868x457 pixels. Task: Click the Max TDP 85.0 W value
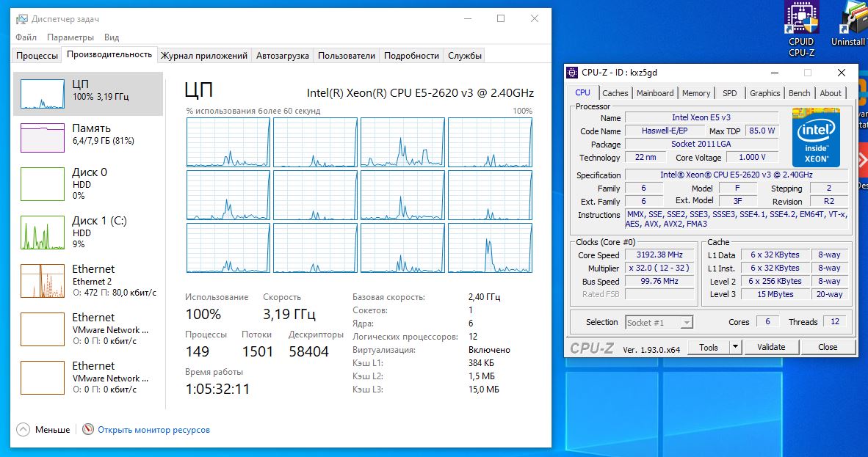coord(762,131)
